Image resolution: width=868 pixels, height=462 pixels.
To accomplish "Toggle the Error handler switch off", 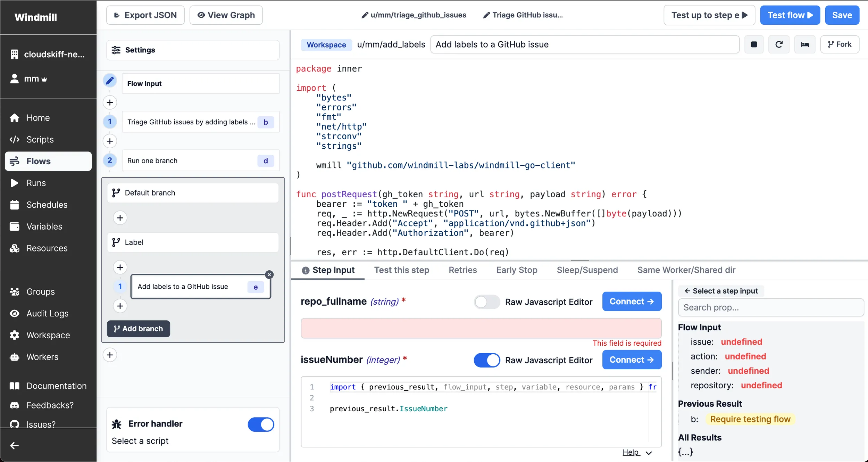I will click(261, 424).
